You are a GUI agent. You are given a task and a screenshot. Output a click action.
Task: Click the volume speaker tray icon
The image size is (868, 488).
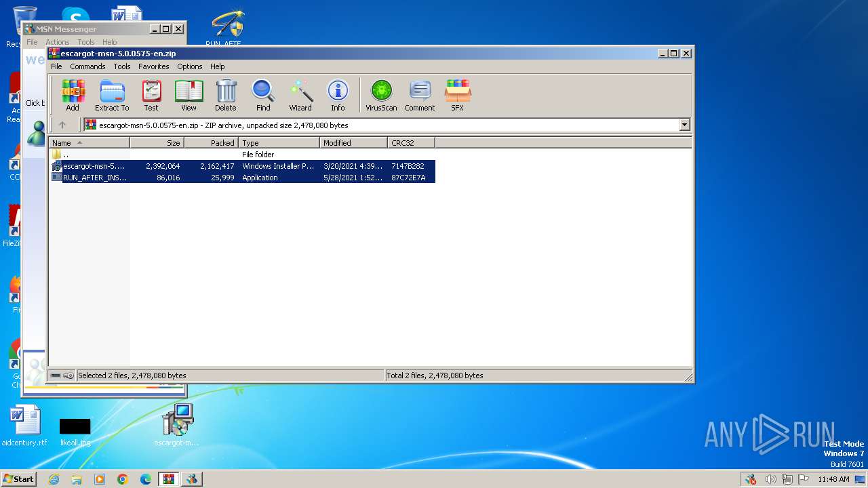click(x=770, y=479)
